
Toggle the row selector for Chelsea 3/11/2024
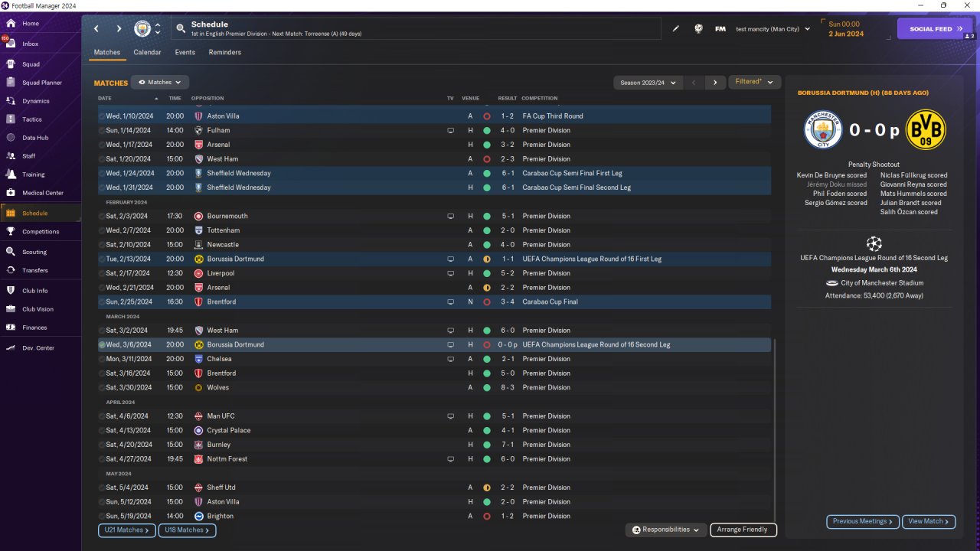pos(102,359)
